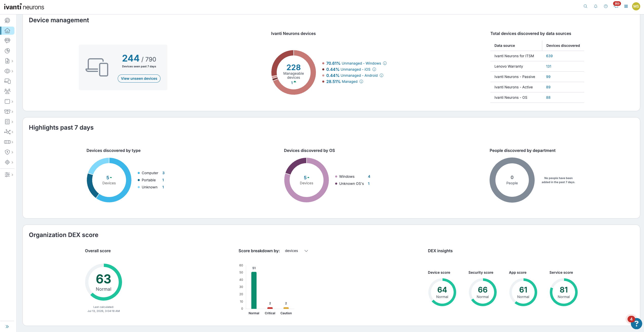Screen dimensions: 644x332
Task: Open the devices icon in sidebar
Action: [x=7, y=81]
